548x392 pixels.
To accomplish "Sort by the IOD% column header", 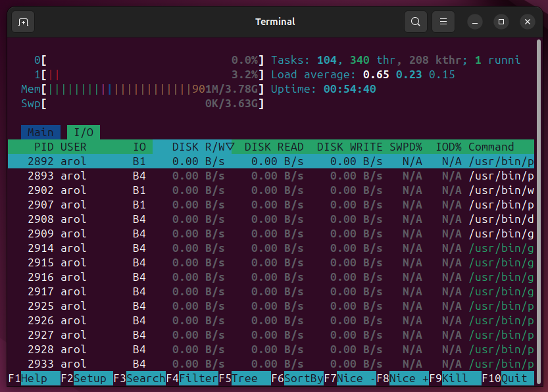I will [449, 147].
